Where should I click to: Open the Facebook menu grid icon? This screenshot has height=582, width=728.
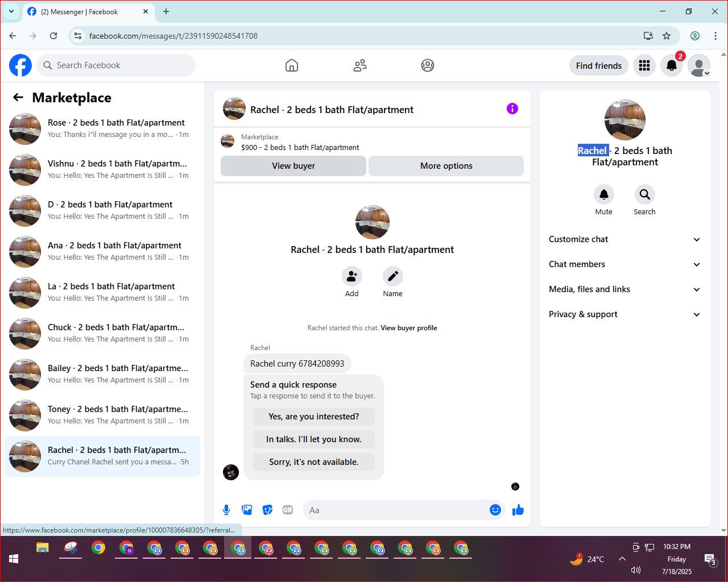(x=644, y=65)
